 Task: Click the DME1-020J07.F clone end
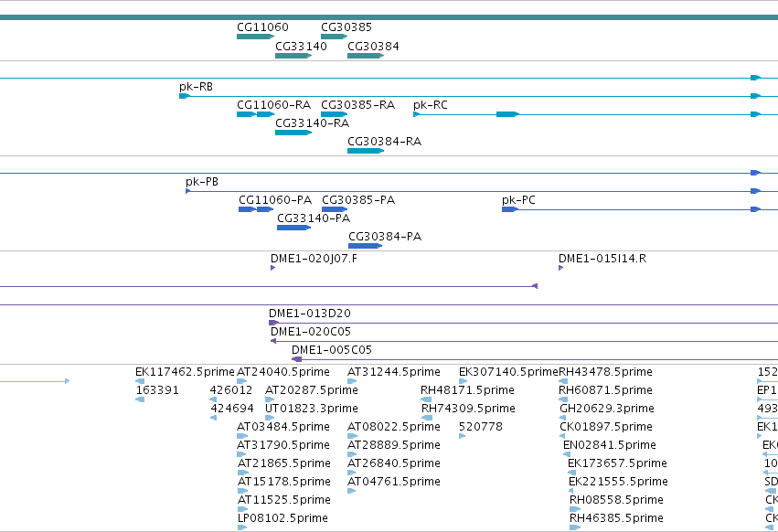pos(273,268)
